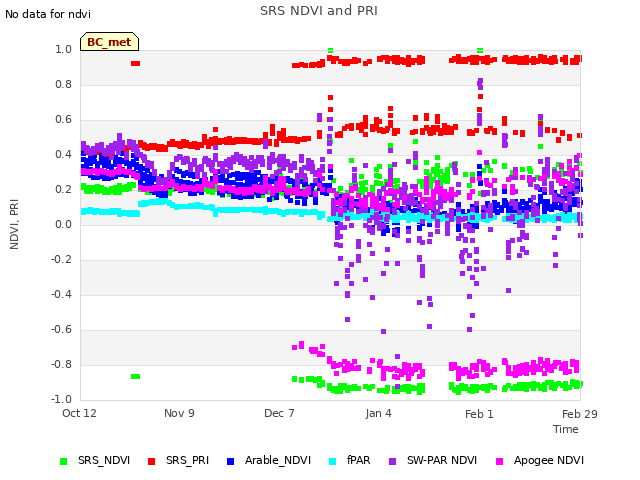Click the SRS_NDVI green legend swatch
This screenshot has width=640, height=480.
63,461
